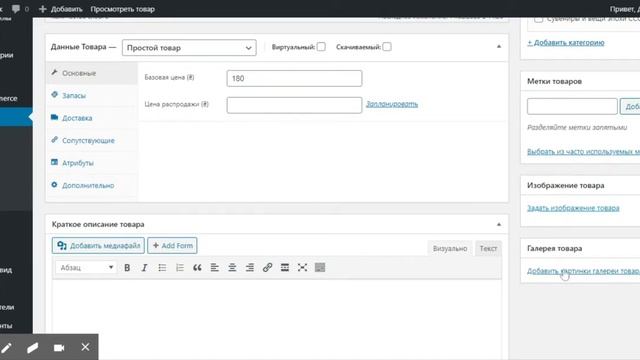Switch to the Основные tab
This screenshot has width=640, height=360.
[x=92, y=73]
